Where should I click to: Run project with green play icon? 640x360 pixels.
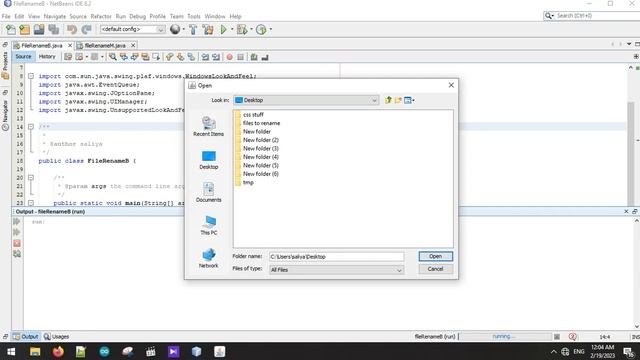[223, 29]
